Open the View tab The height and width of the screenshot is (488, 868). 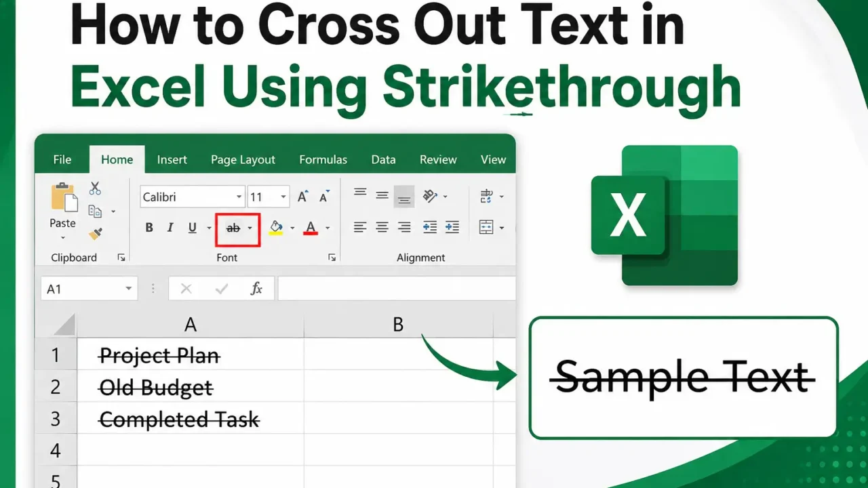coord(493,160)
